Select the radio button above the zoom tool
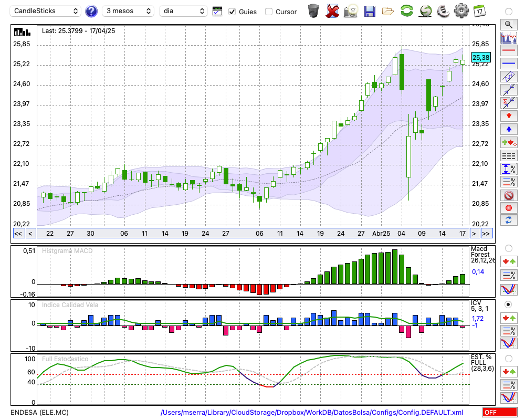The image size is (525, 420). [x=509, y=12]
